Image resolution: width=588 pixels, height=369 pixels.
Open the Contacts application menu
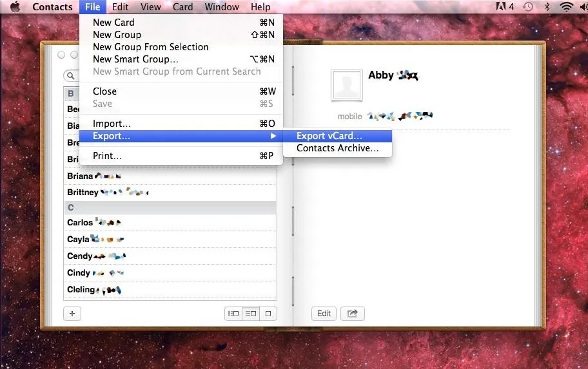point(52,6)
